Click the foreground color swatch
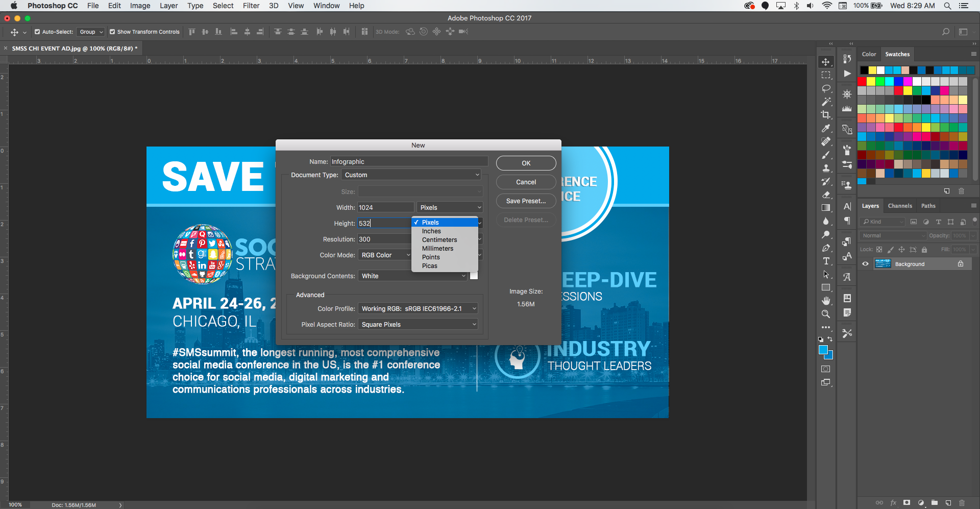Screen dimensions: 980x509 pos(823,350)
